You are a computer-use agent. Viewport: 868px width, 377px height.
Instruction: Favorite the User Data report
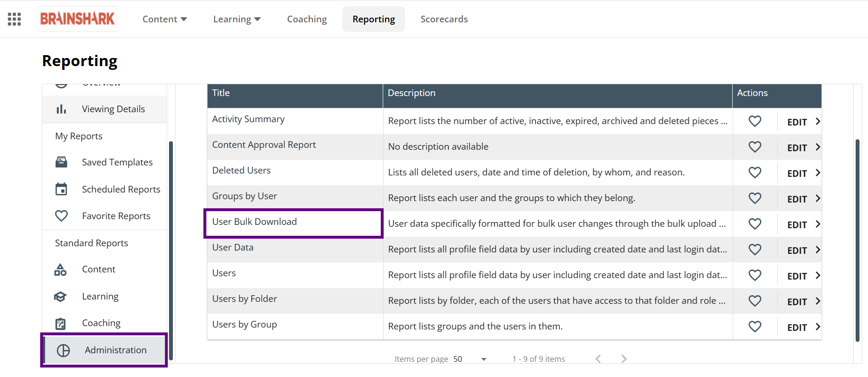(x=755, y=250)
